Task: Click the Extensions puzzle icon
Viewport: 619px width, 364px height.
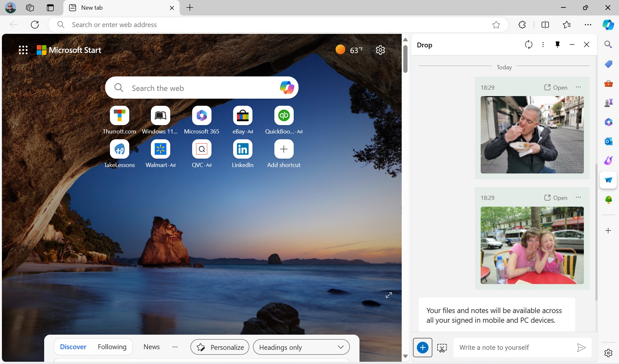Action: [522, 25]
